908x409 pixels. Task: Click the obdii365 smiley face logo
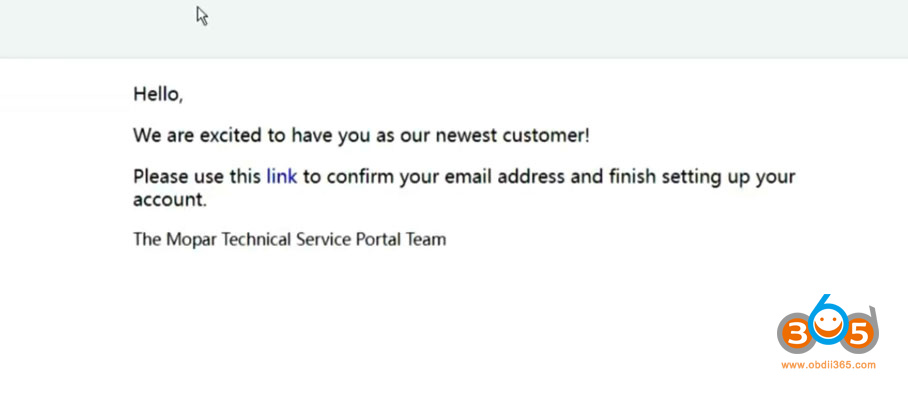[826, 327]
